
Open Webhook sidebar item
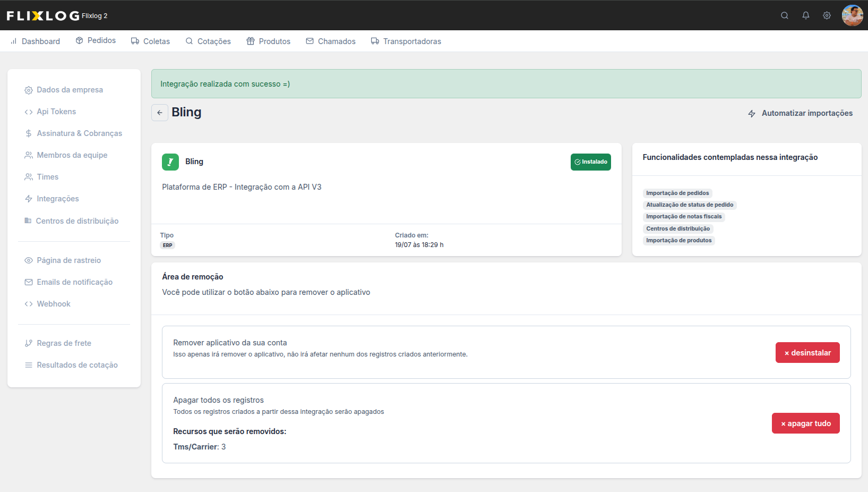tap(47, 304)
